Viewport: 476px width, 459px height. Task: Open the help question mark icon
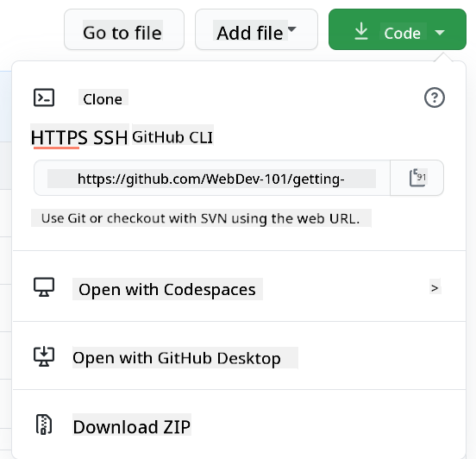[x=434, y=97]
